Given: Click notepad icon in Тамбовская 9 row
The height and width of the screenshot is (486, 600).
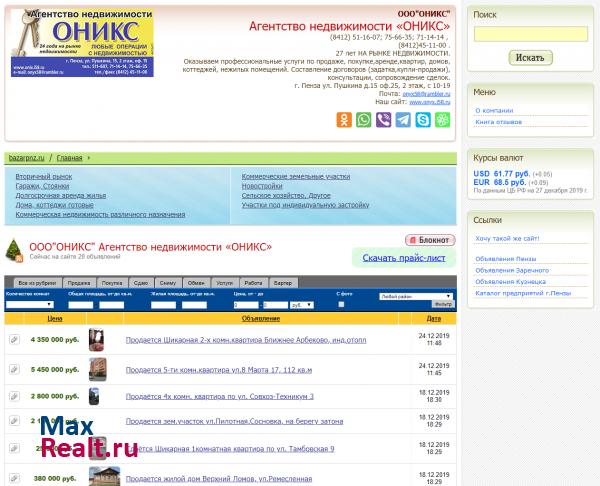Looking at the screenshot, I should click(14, 448).
